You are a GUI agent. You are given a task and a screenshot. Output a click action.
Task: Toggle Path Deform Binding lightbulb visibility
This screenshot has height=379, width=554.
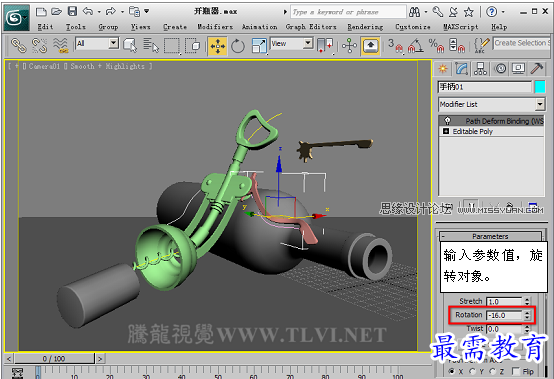(x=447, y=121)
